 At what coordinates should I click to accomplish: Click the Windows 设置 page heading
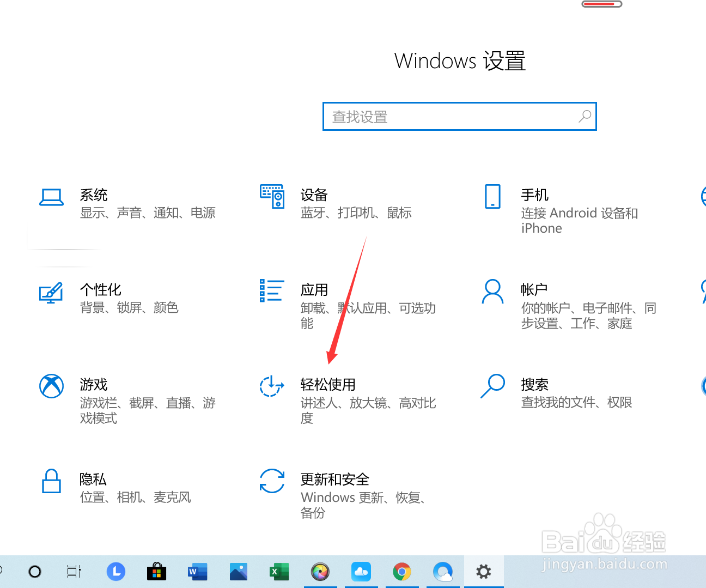click(460, 60)
